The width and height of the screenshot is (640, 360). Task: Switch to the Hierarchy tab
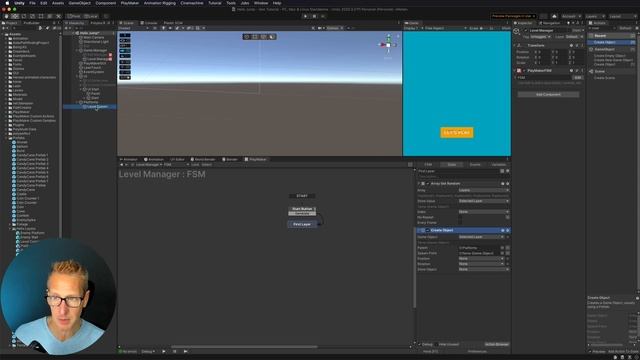coord(75,23)
